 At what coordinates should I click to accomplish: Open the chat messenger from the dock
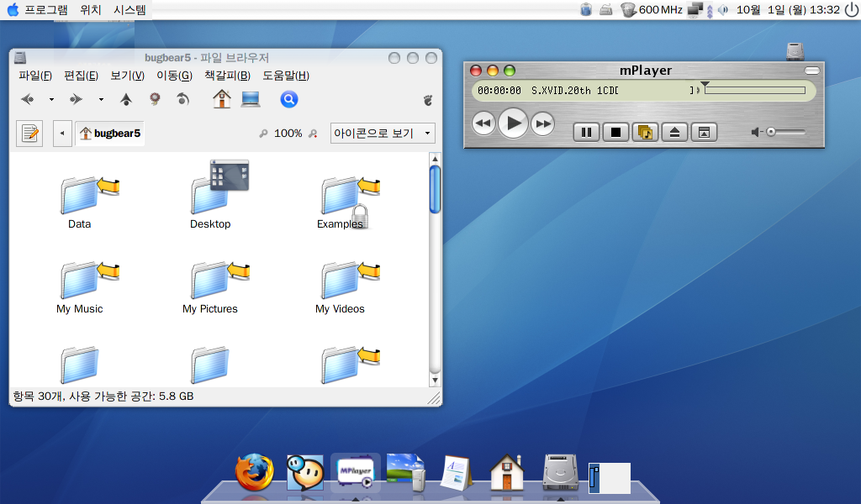click(305, 472)
